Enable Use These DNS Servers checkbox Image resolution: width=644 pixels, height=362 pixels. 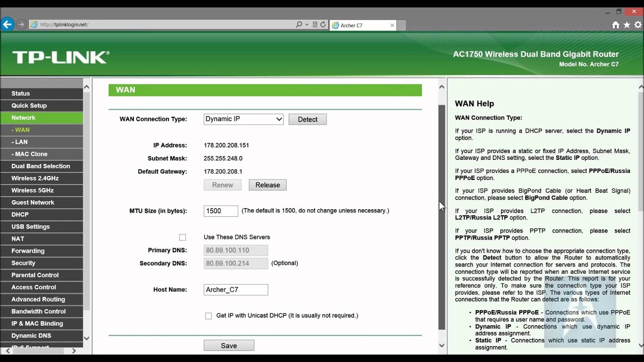[182, 237]
